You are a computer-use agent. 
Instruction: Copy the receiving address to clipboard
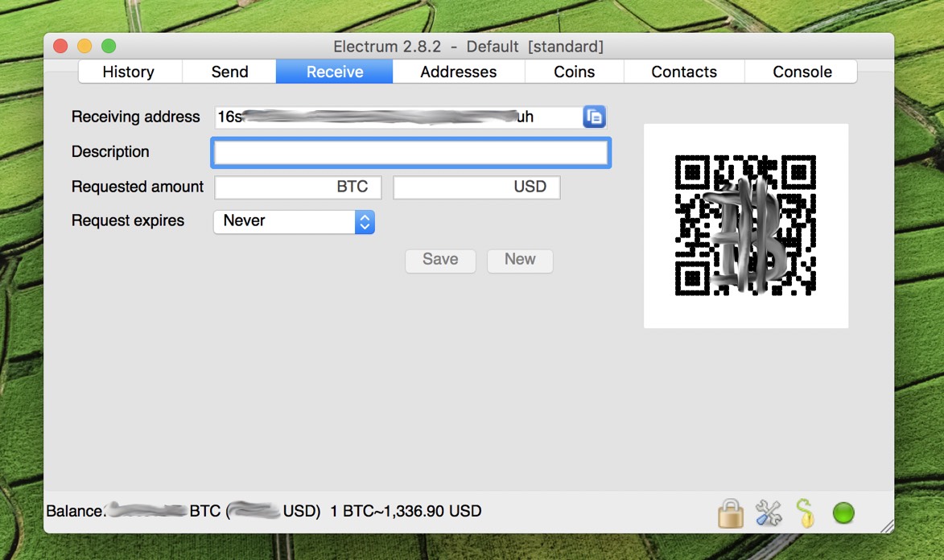(594, 117)
